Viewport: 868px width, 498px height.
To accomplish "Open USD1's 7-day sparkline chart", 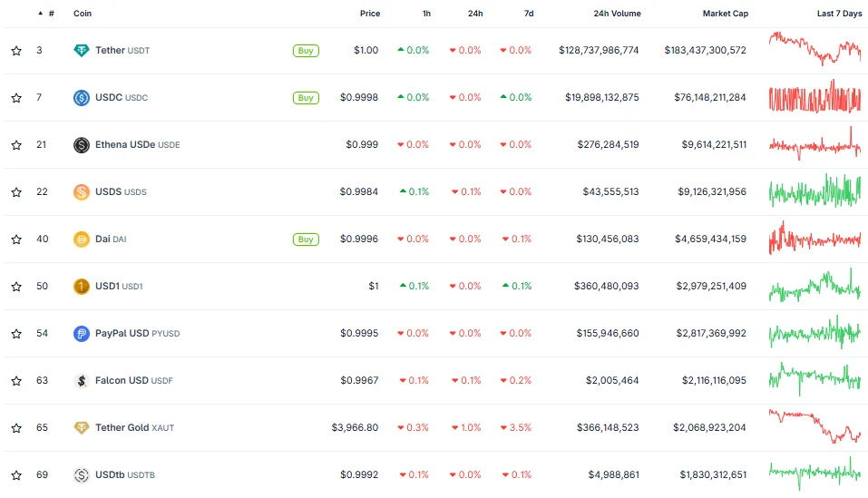I will (x=814, y=285).
